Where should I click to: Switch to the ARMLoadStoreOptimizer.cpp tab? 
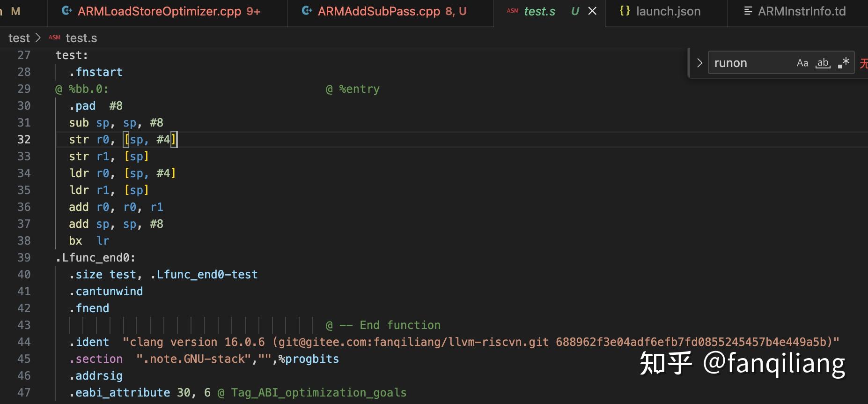(x=169, y=11)
